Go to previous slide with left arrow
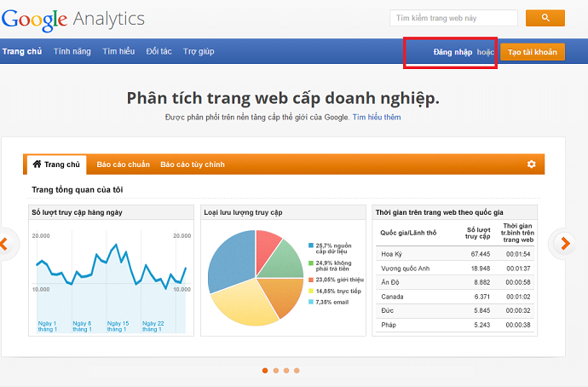The height and width of the screenshot is (387, 588). (4, 244)
